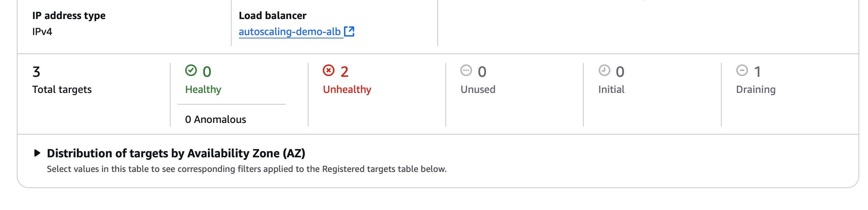Click the Distribution of targets by AZ heading
Screen dimensions: 868x210
pyautogui.click(x=176, y=153)
